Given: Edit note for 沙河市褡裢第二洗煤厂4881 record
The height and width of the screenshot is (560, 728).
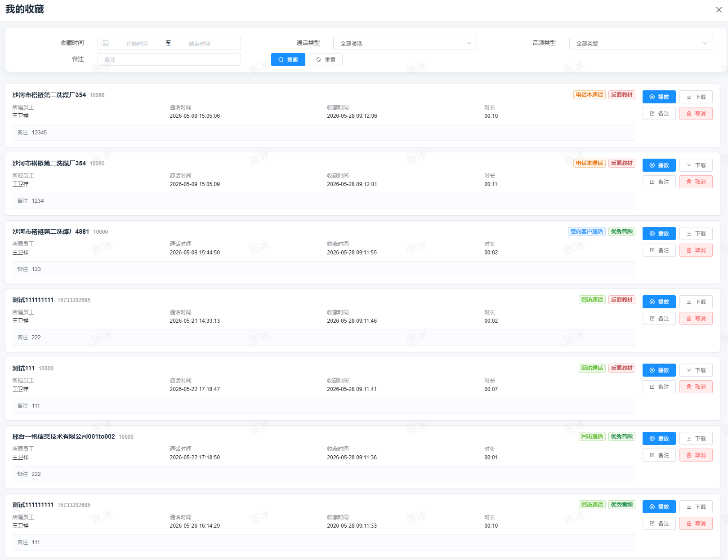Looking at the screenshot, I should pos(659,250).
